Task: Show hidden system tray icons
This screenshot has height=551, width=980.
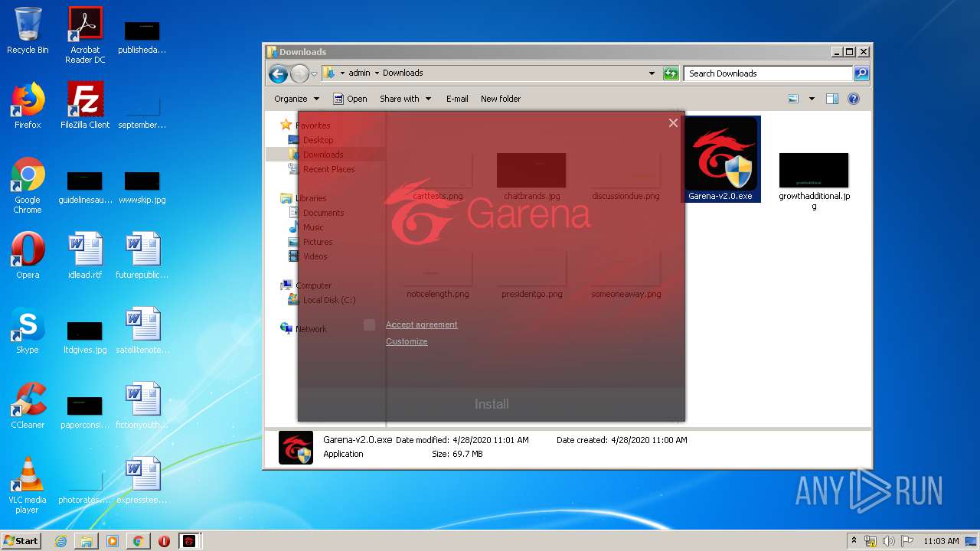Action: (854, 541)
